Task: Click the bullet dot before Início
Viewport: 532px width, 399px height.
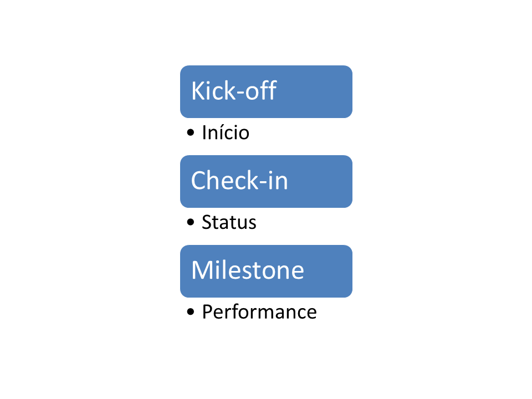Action: click(191, 133)
